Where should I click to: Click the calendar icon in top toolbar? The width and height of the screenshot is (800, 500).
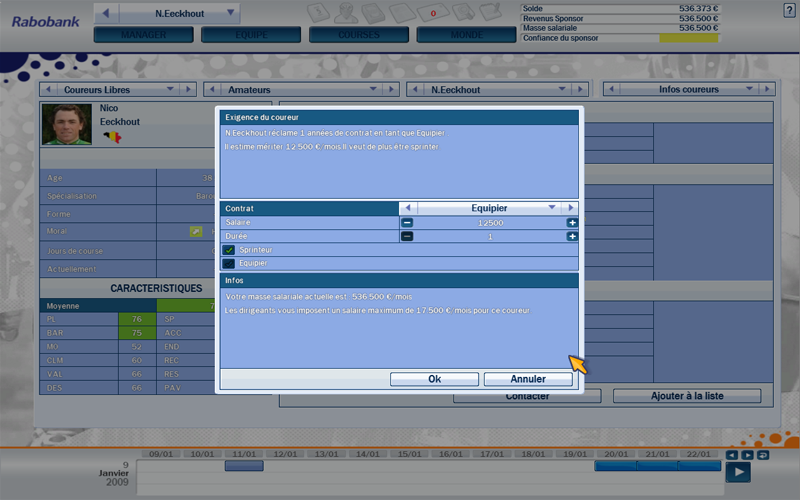click(318, 12)
